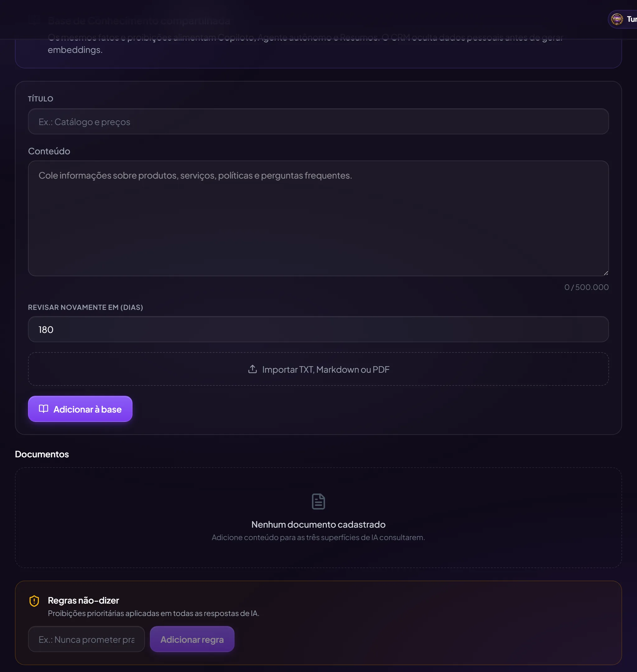
Task: Click the Adicionar à base button
Action: 80,409
